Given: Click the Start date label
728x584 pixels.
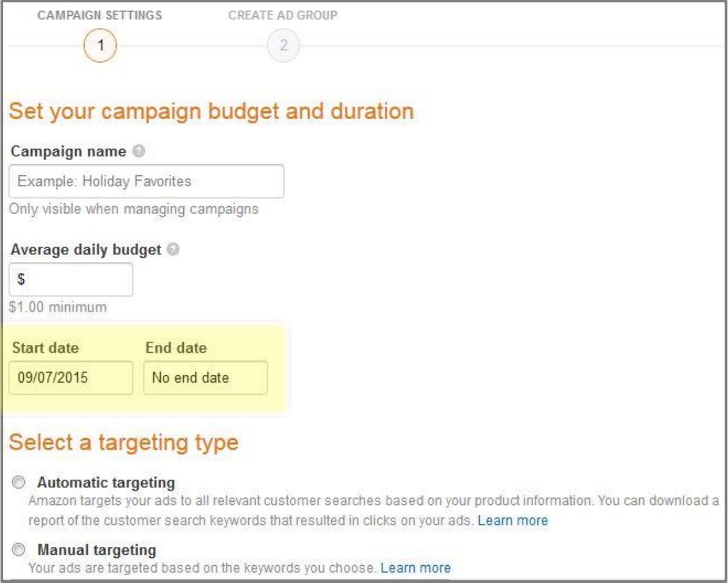Looking at the screenshot, I should pos(46,348).
